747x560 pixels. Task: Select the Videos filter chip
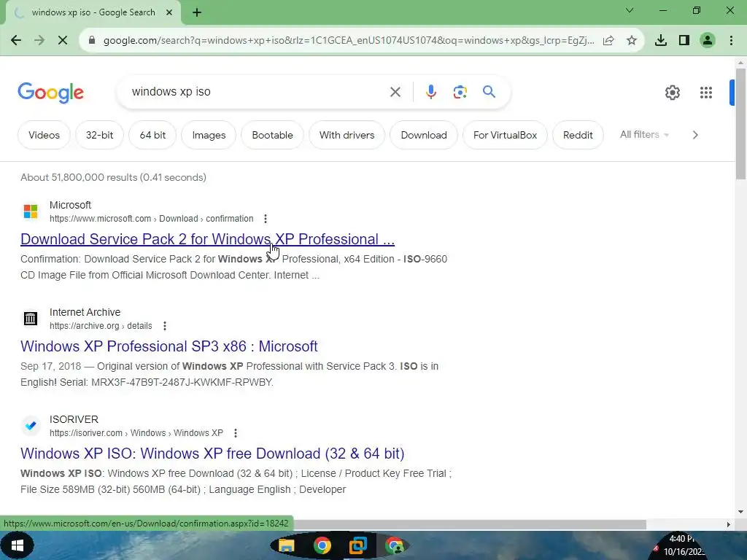[x=44, y=135]
